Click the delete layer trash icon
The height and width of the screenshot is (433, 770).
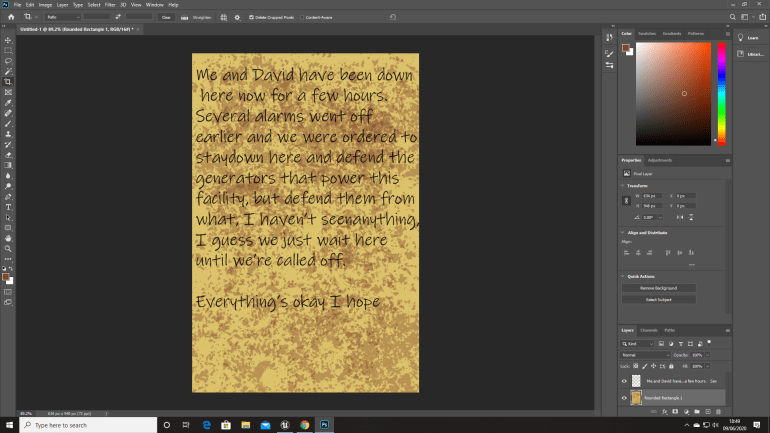(x=718, y=410)
